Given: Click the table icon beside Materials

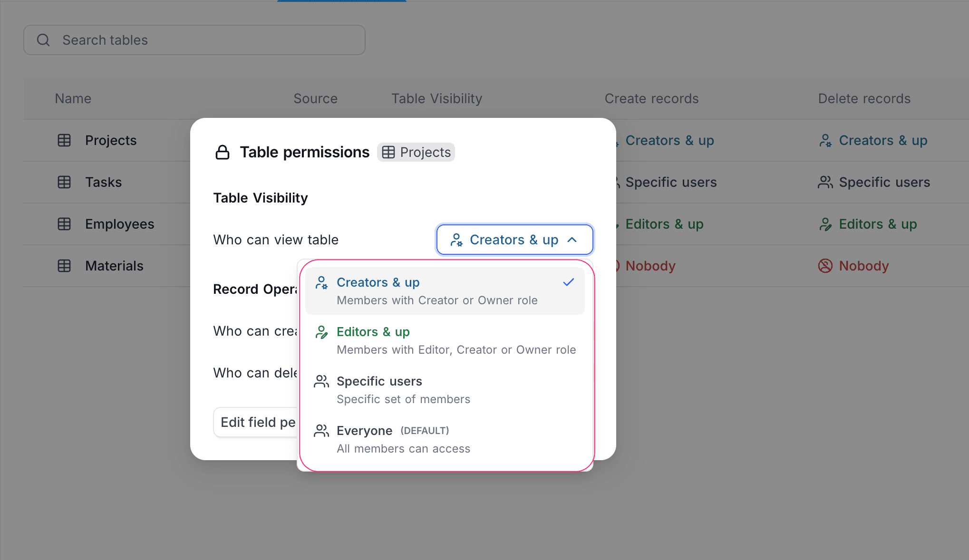Looking at the screenshot, I should point(64,266).
